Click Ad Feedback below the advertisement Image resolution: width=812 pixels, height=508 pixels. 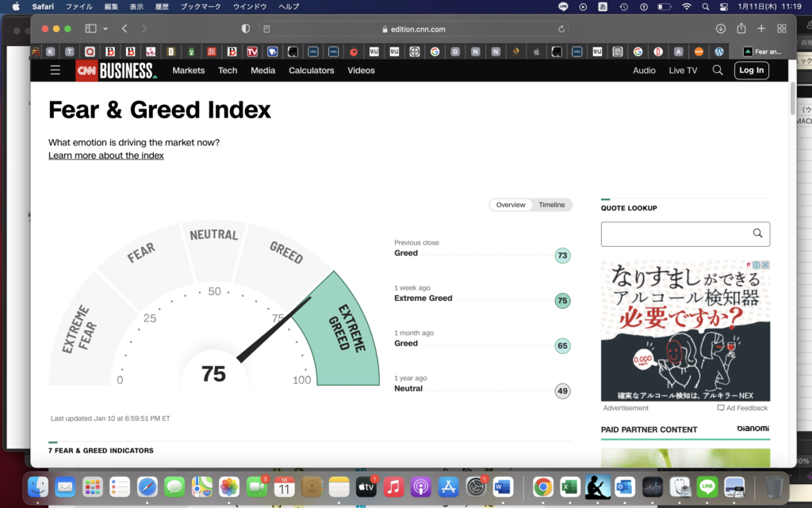[x=742, y=407]
